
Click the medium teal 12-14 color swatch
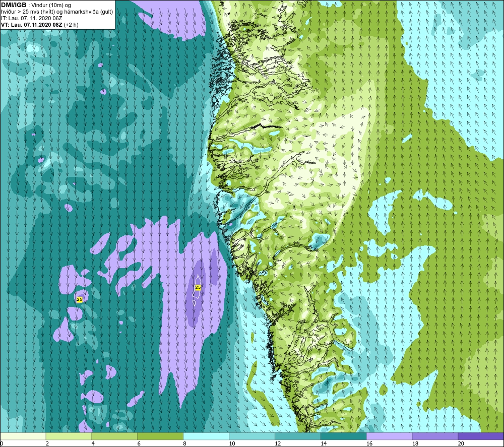pyautogui.click(x=298, y=436)
